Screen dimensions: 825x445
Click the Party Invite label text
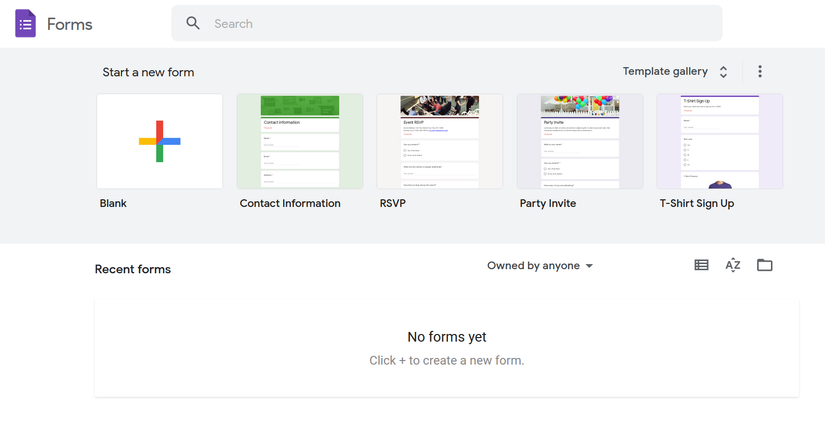point(548,203)
